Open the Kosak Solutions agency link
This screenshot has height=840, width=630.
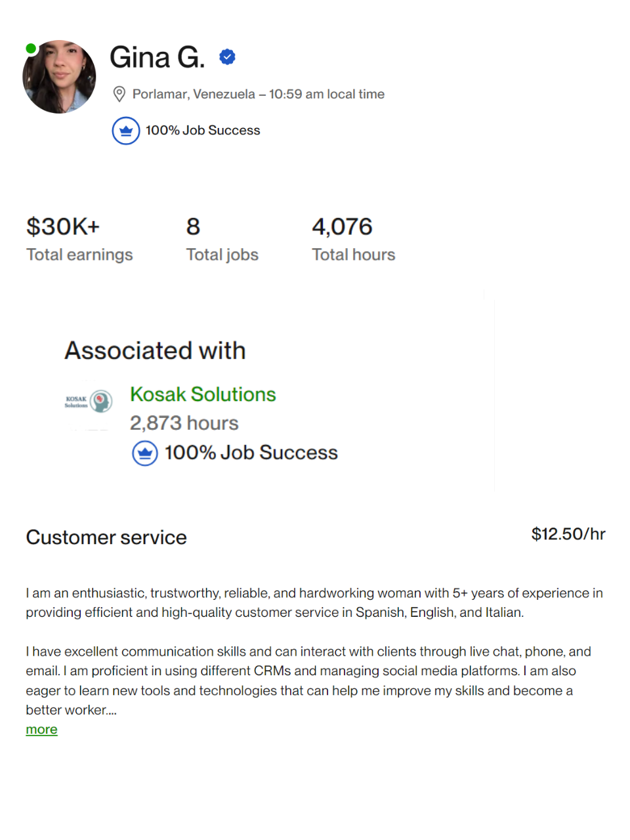pos(203,394)
